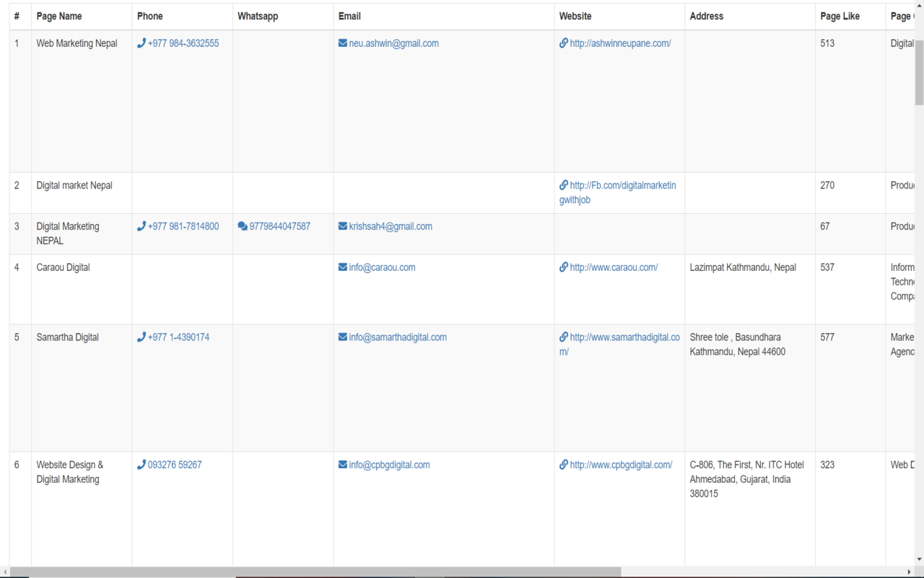Click the link icon beside cpbgdigital.com URL
This screenshot has height=578, width=924.
(564, 465)
